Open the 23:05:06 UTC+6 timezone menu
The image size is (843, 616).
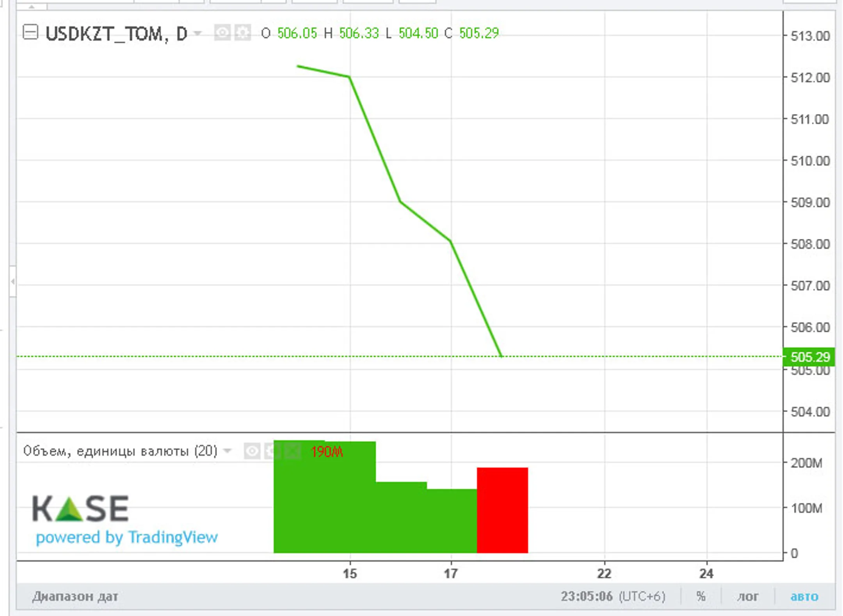[x=613, y=596]
